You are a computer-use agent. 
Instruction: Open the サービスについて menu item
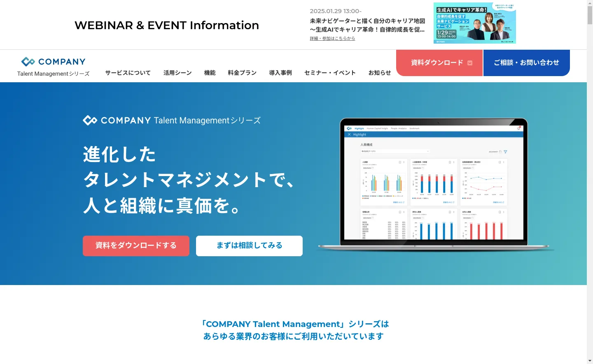click(128, 73)
